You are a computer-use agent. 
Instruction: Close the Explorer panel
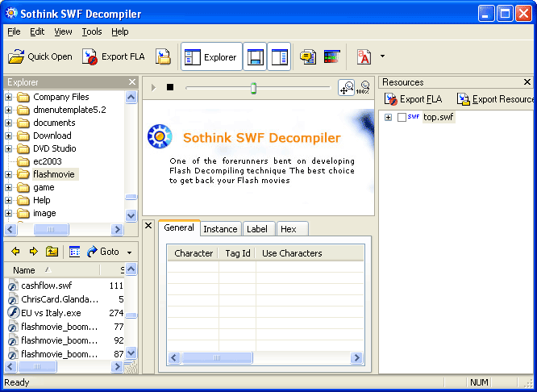[132, 82]
